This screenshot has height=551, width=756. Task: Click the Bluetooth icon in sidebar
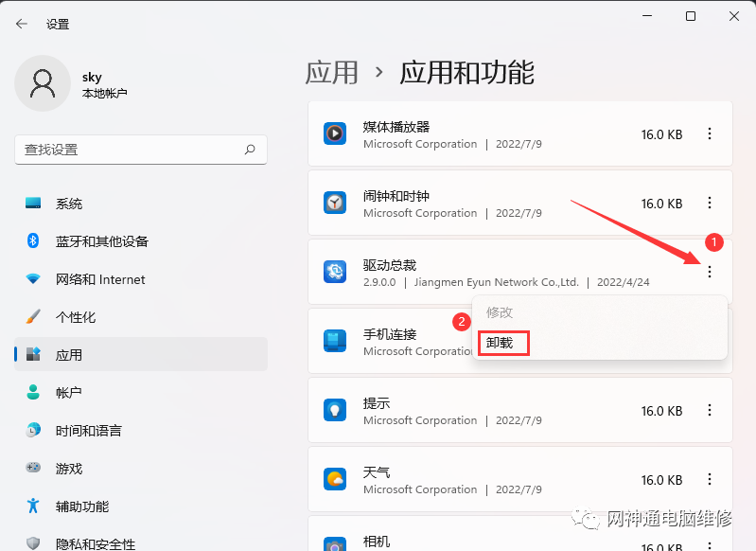33,240
